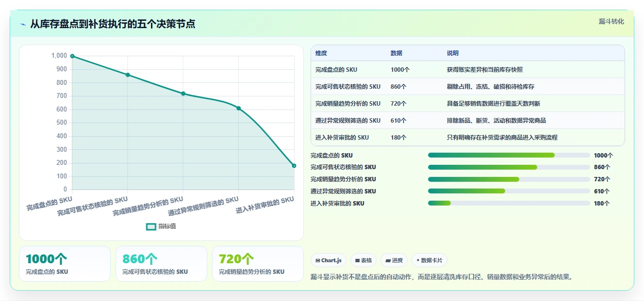
Task: Click table value 860个
Action: (x=398, y=87)
